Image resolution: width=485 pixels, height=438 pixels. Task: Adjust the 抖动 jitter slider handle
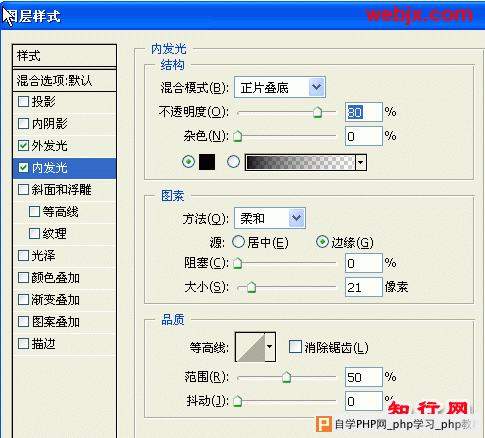[x=237, y=401]
